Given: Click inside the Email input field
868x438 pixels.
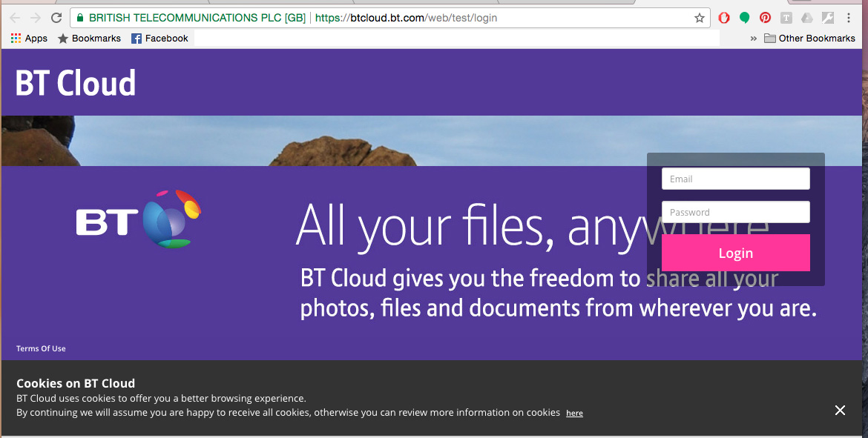Looking at the screenshot, I should 735,179.
